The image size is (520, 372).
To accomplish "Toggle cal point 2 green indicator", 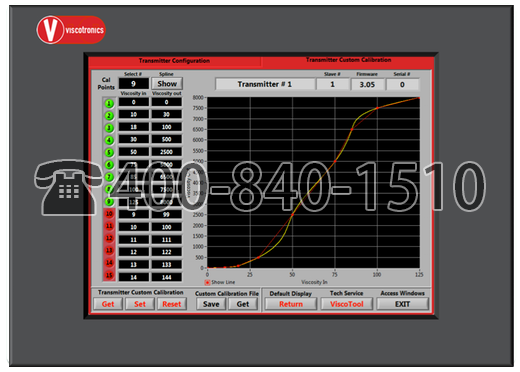I will (109, 116).
